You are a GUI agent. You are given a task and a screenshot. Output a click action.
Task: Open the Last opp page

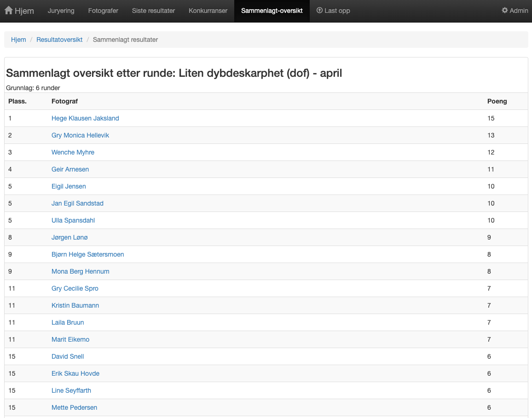[337, 11]
